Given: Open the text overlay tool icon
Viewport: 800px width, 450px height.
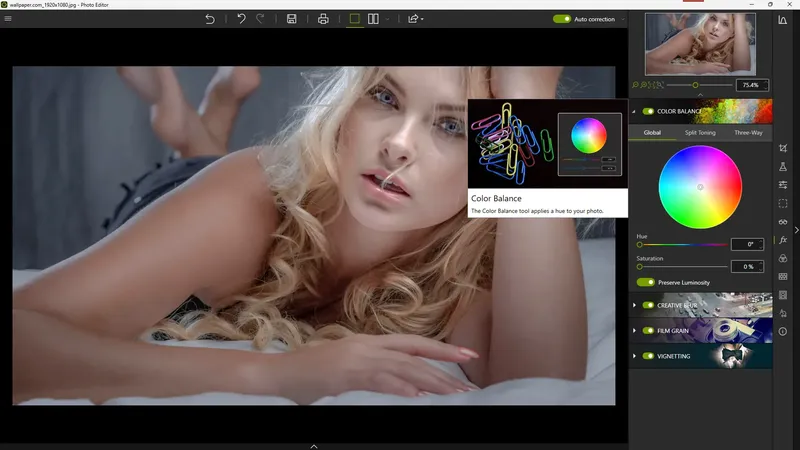Looking at the screenshot, I should tap(783, 313).
